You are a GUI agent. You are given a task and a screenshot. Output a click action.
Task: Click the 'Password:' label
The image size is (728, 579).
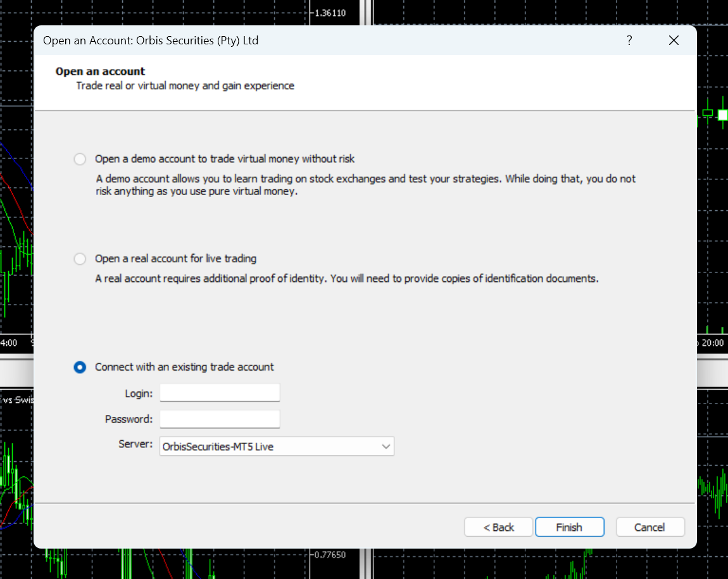129,419
